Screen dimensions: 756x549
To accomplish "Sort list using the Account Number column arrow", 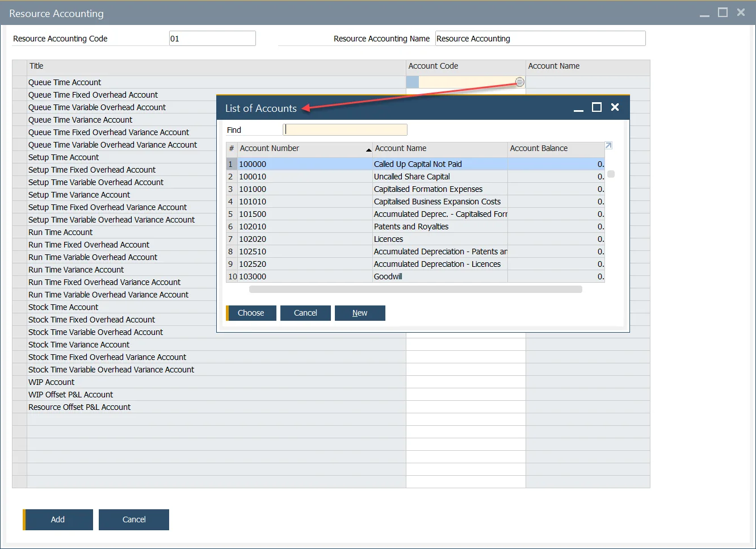I will [368, 150].
